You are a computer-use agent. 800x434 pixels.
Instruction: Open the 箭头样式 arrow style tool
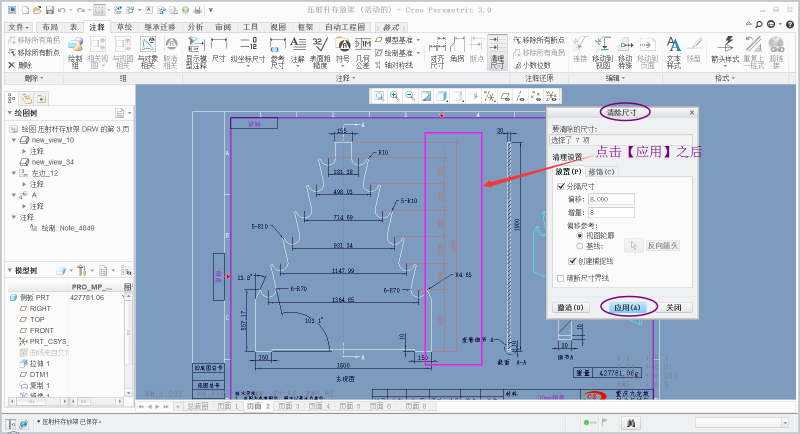[725, 51]
